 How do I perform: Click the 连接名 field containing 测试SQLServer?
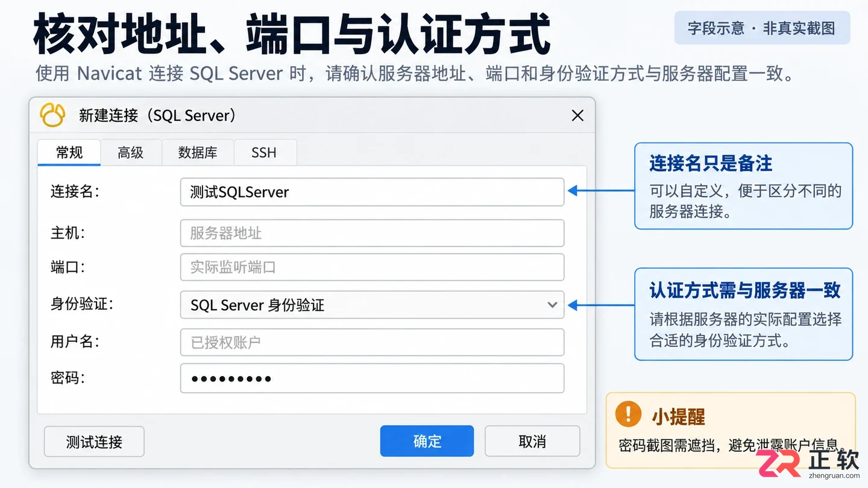372,192
